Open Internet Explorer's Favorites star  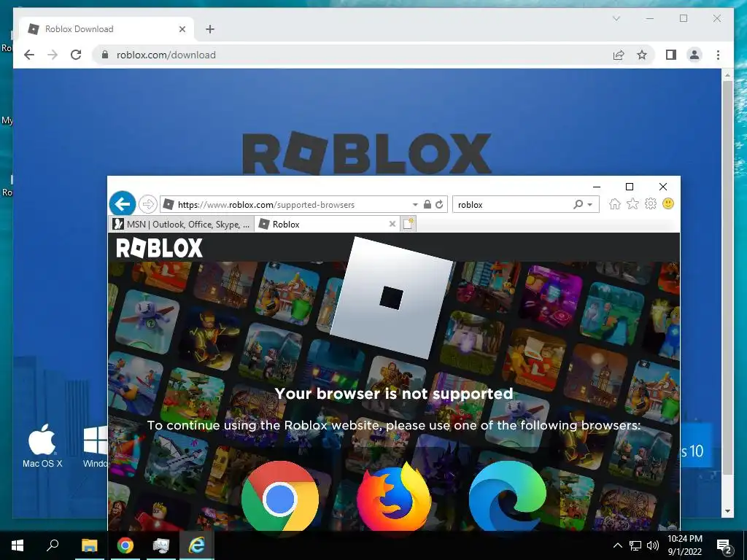pyautogui.click(x=632, y=204)
